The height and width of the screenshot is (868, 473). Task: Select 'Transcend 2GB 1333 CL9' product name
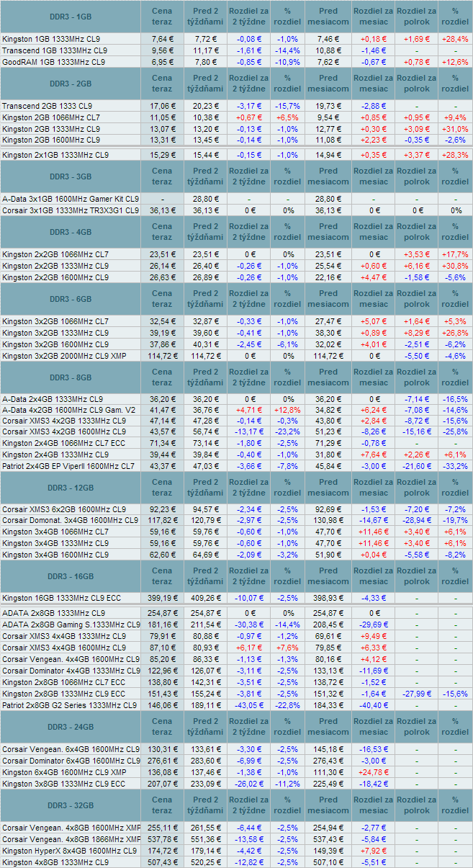click(47, 106)
